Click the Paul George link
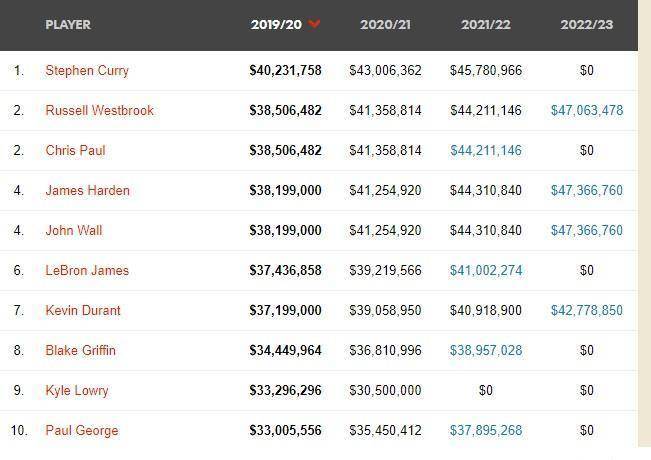The height and width of the screenshot is (460, 651). (82, 430)
